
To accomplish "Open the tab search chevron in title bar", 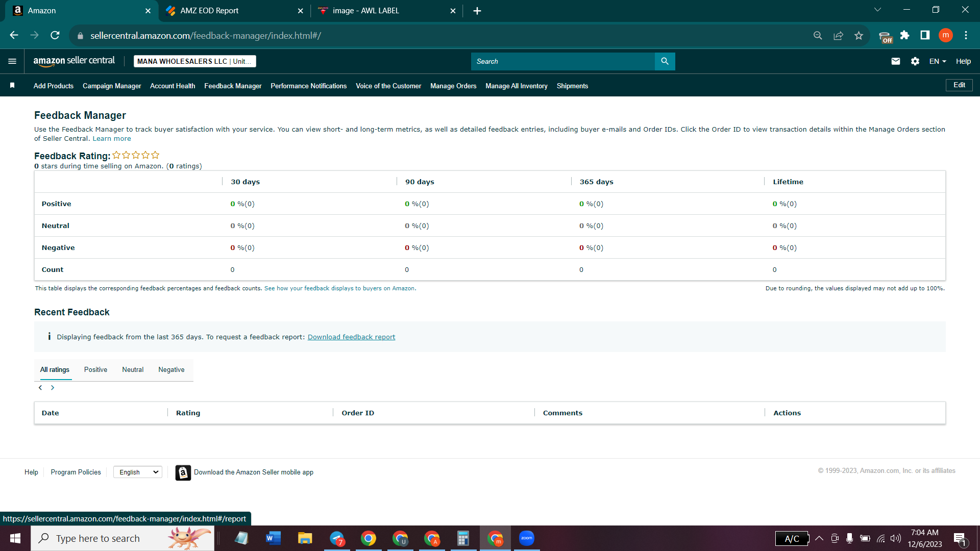I will click(x=878, y=10).
